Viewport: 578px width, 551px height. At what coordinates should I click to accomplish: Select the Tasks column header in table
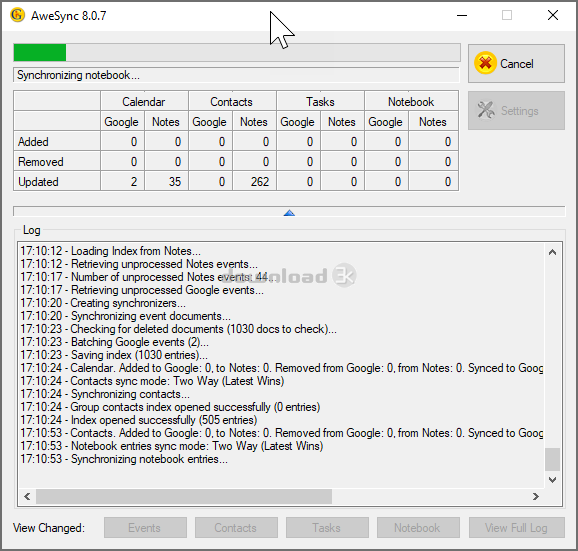tap(320, 101)
